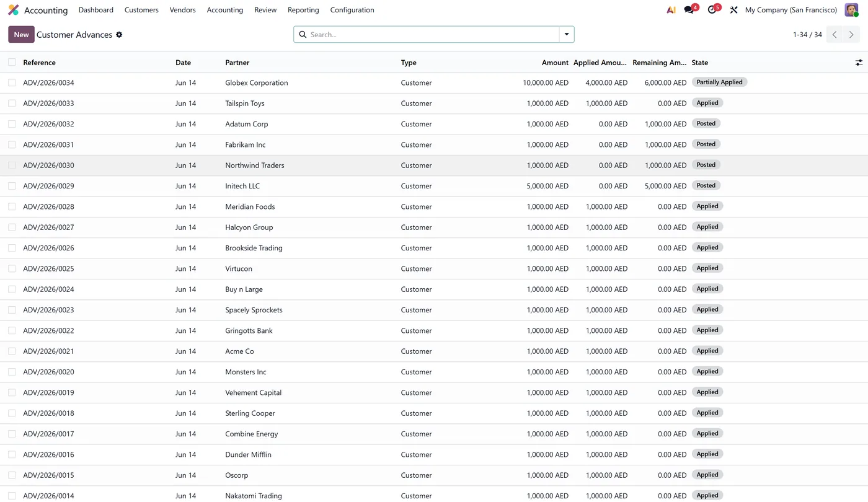The width and height of the screenshot is (868, 502).
Task: Click the Globex Corporation partner cell
Action: point(257,82)
